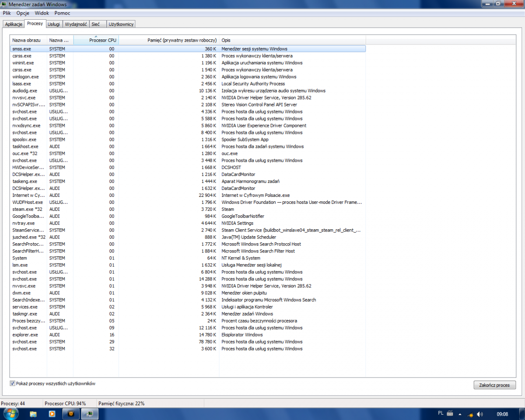The width and height of the screenshot is (525, 420).
Task: Select the explorer.exe process
Action: click(188, 335)
